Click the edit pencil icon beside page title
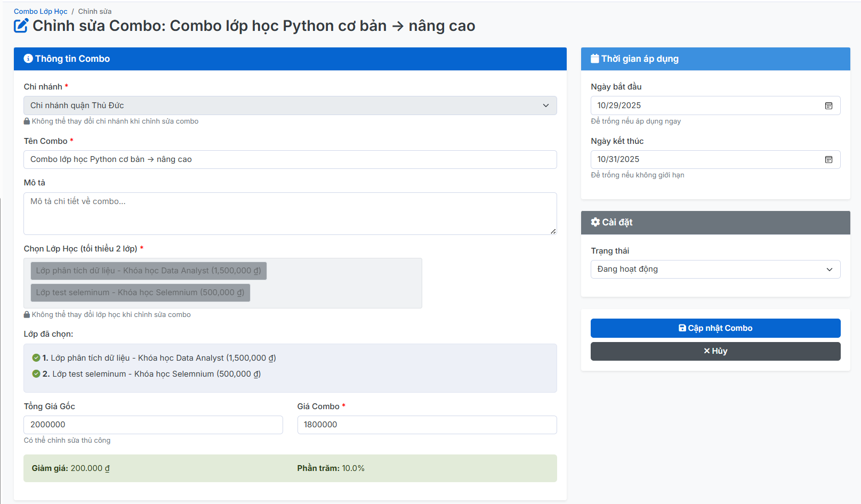 click(21, 26)
